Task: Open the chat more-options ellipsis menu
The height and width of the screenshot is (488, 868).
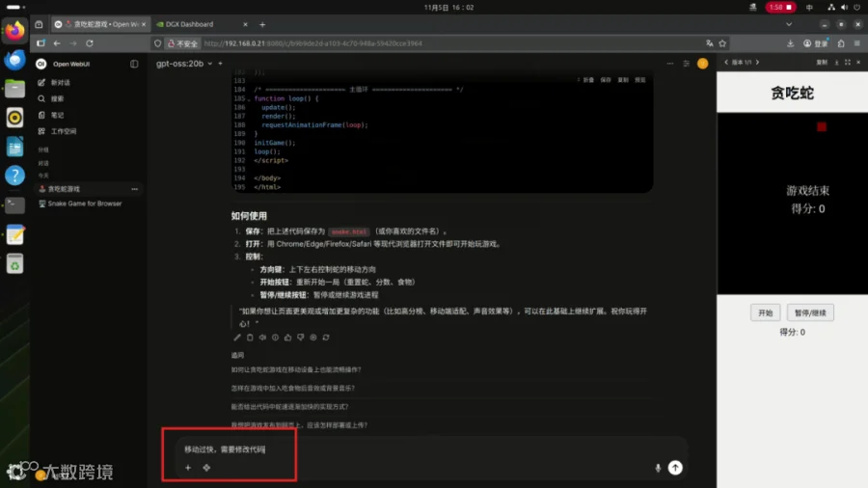Action: coord(670,64)
